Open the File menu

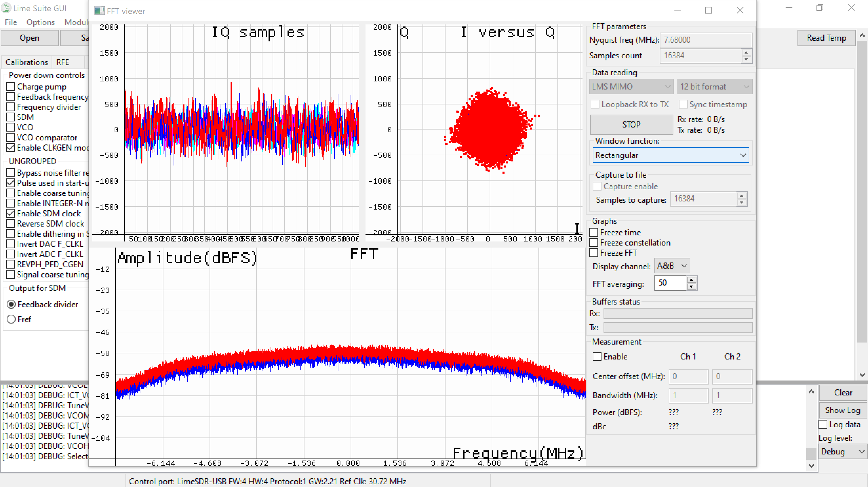coord(11,22)
